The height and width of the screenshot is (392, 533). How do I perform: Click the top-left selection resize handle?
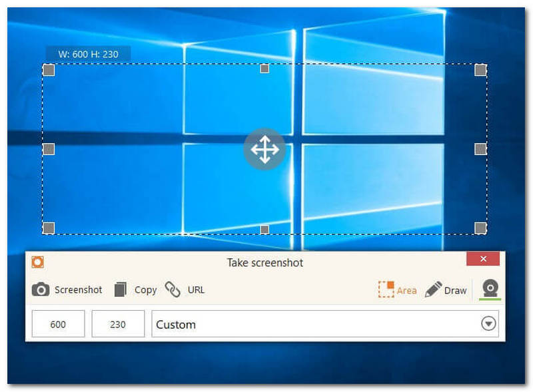click(49, 71)
